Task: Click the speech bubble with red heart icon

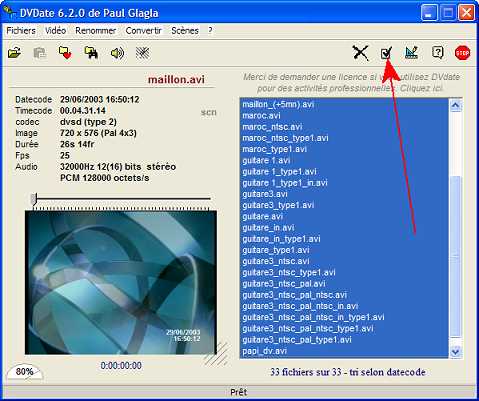Action: point(65,53)
